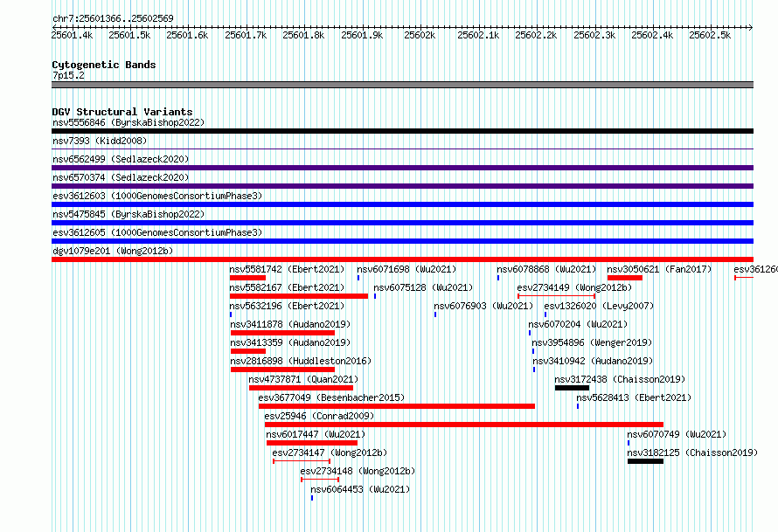The image size is (778, 532).
Task: Open the nsv6570374 (Sedlazeck2020) variant
Action: 121,177
